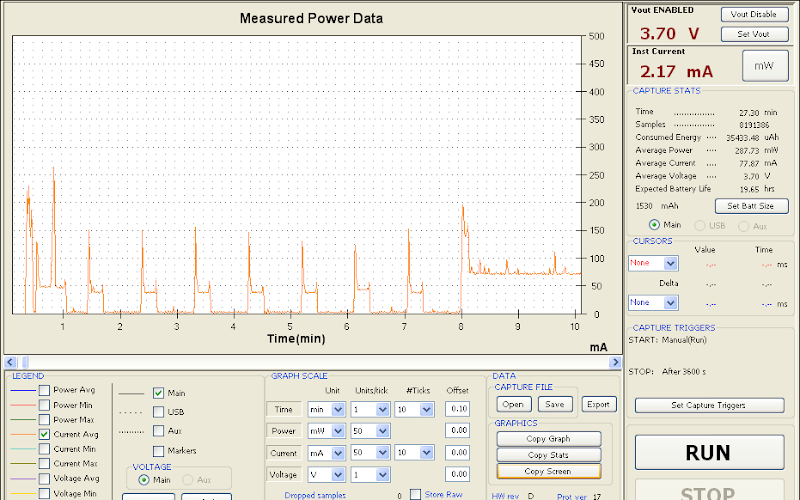Screen dimensions: 800x500
Task: Enable the Current Min checkbox
Action: (44, 449)
